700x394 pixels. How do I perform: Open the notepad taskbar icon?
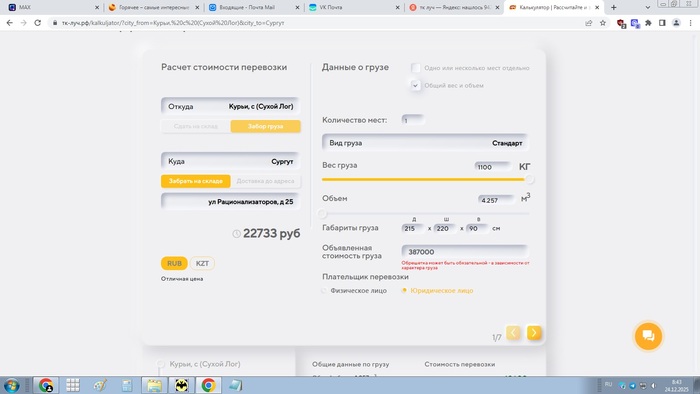tap(236, 385)
